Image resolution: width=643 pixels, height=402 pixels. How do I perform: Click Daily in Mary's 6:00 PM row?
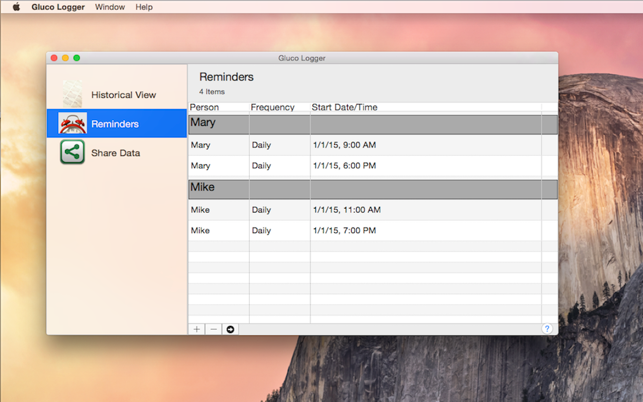coord(261,166)
